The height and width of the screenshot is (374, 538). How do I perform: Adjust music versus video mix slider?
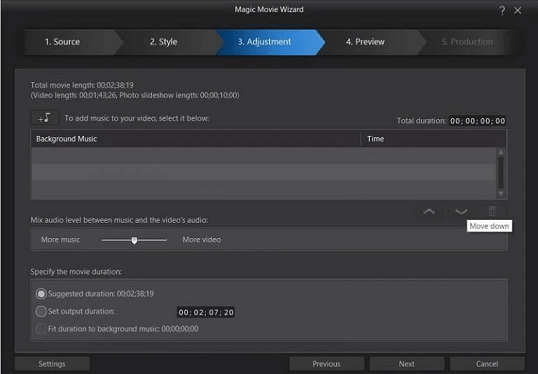(x=134, y=240)
